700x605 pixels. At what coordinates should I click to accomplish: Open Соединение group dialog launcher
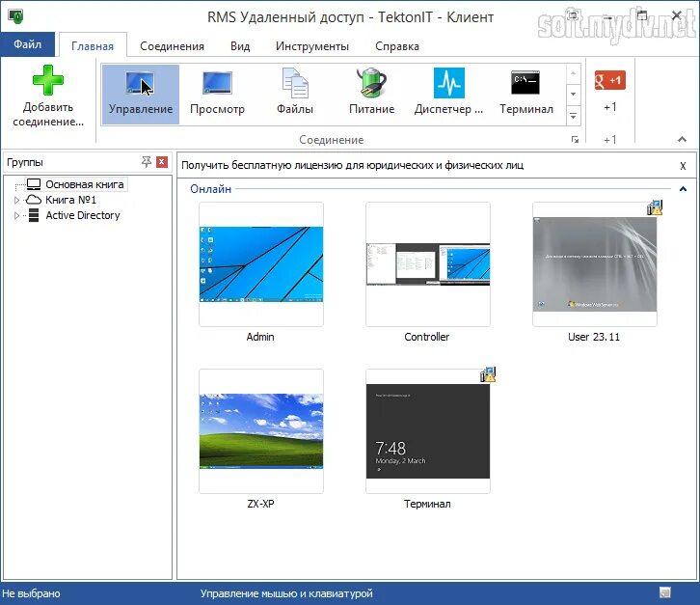tap(575, 140)
